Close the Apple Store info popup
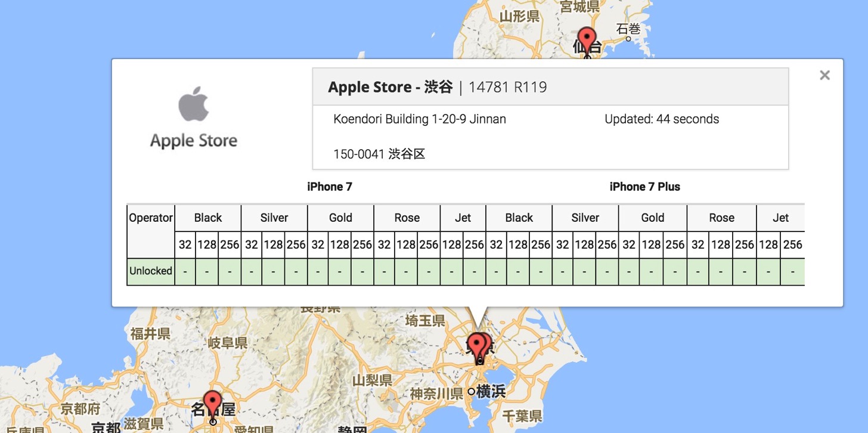 coord(824,75)
